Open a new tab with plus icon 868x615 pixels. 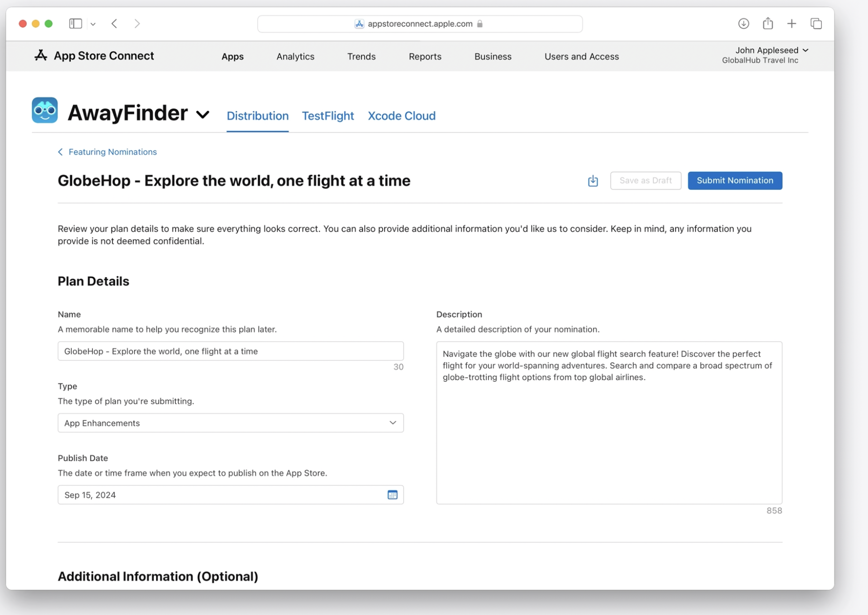point(792,23)
